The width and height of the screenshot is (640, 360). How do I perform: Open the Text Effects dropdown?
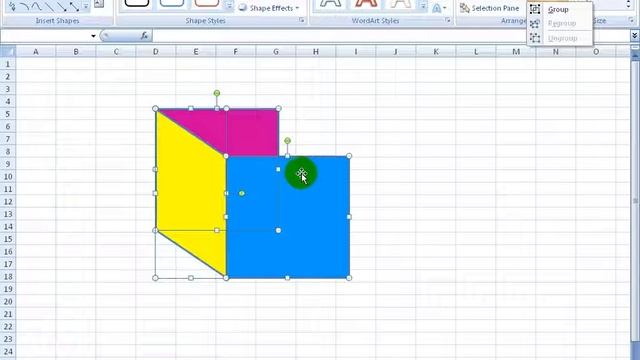pos(439,8)
